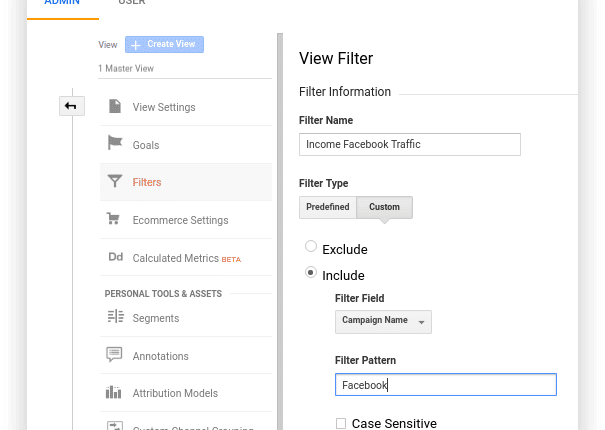The image size is (605, 430).
Task: Click the Exclude label text
Action: [345, 249]
